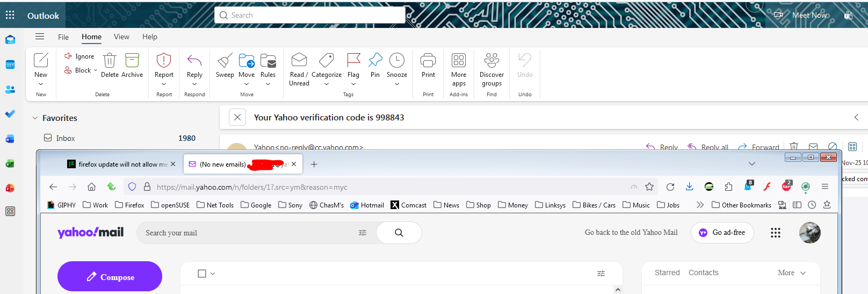Screen dimensions: 868x294
Task: Open the More dropdown in Yahoo pane
Action: [x=792, y=273]
